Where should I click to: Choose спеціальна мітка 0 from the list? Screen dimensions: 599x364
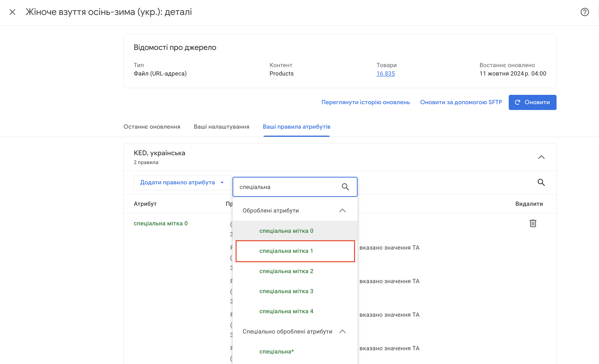pos(295,231)
